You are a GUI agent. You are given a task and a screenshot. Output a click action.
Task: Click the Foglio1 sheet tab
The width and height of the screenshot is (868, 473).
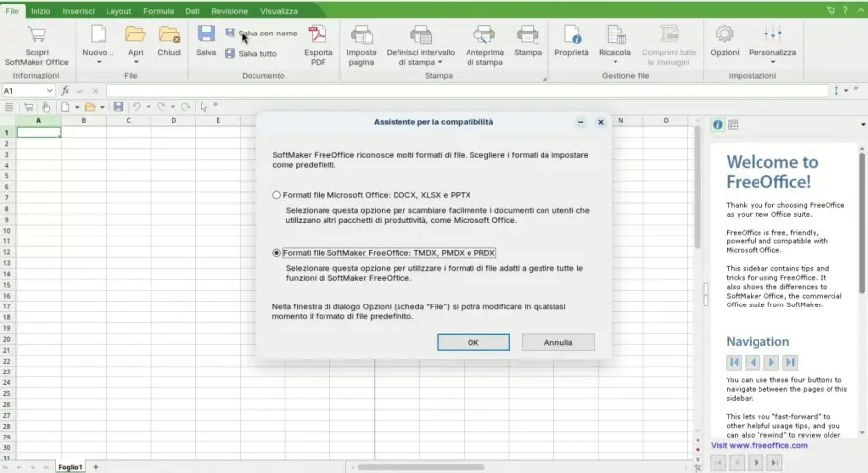point(70,467)
